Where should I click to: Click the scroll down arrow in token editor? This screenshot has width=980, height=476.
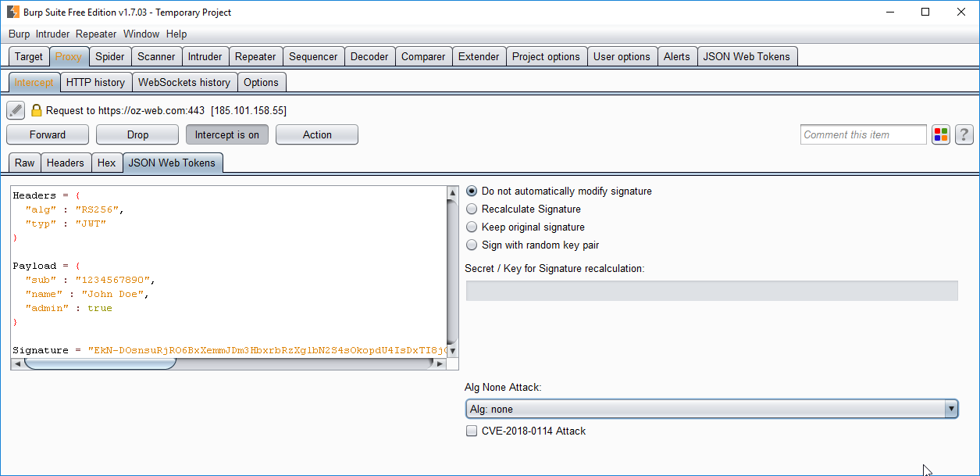click(x=453, y=351)
